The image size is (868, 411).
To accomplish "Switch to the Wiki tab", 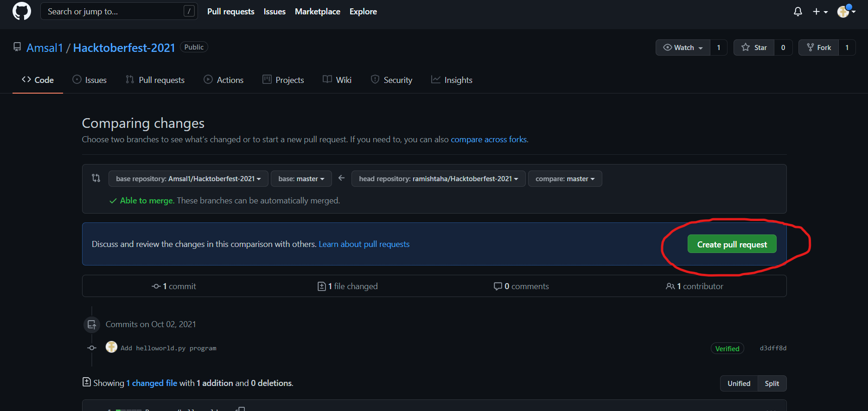I will 337,80.
